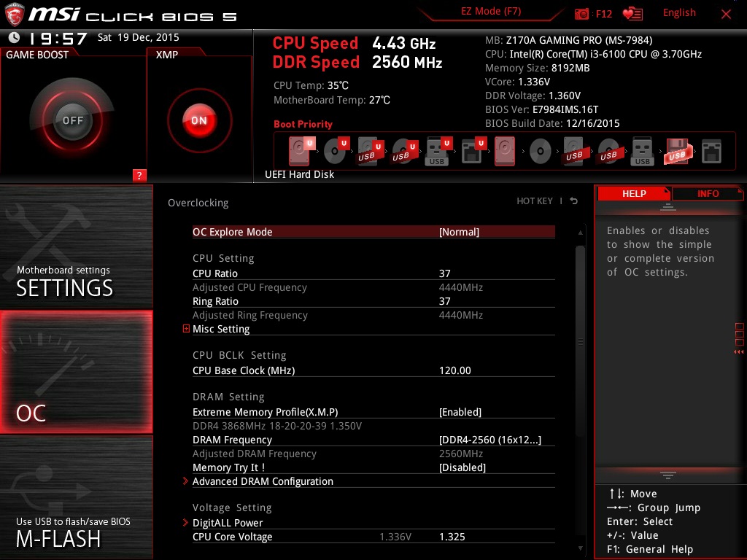Open Extreme Memory Profile [Enabled] option
This screenshot has width=747, height=560.
coord(373,412)
